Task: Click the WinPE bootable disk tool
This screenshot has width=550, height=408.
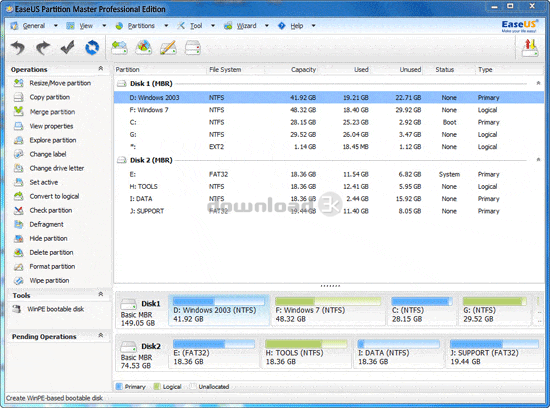Action: pyautogui.click(x=55, y=309)
